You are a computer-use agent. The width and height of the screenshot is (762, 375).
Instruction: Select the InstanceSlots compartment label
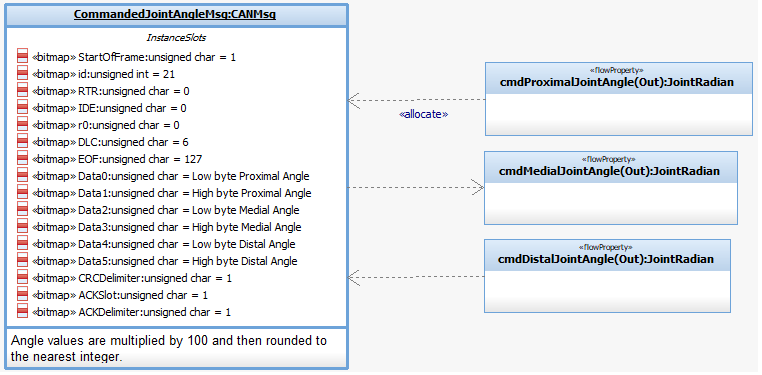176,37
